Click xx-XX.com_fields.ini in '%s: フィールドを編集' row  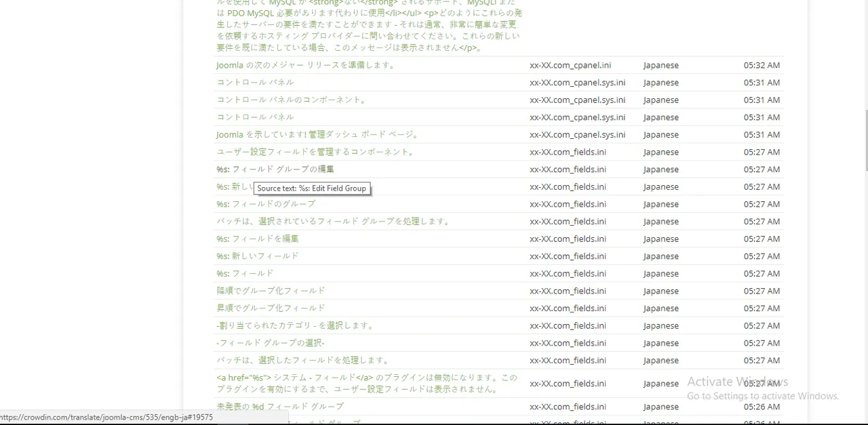[568, 239]
